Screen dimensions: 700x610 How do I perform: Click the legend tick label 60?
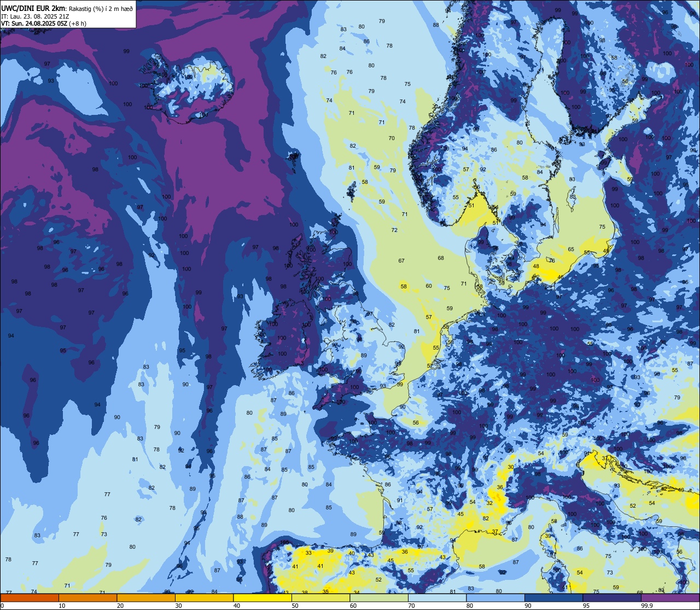click(353, 606)
